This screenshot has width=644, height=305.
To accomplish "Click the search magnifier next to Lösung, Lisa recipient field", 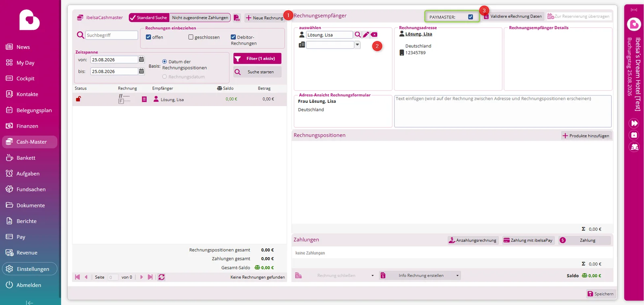I will (357, 35).
